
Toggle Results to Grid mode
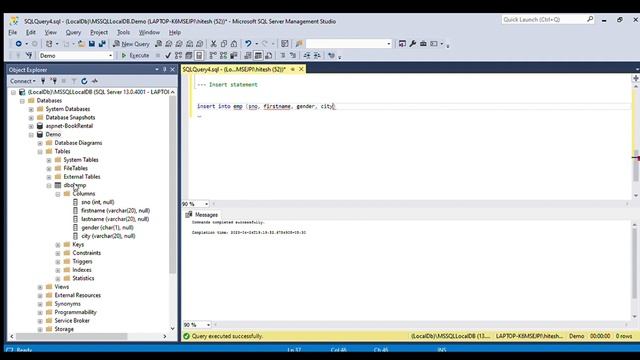[258, 56]
